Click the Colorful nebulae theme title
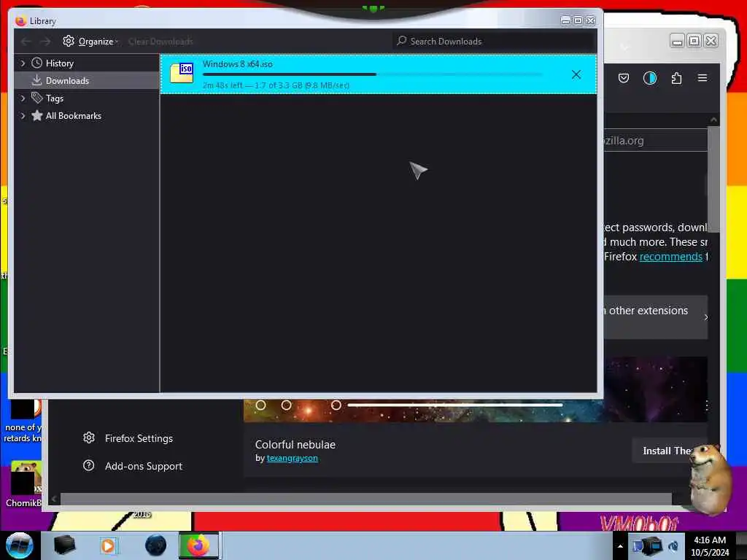Viewport: 747px width, 560px height. point(295,445)
